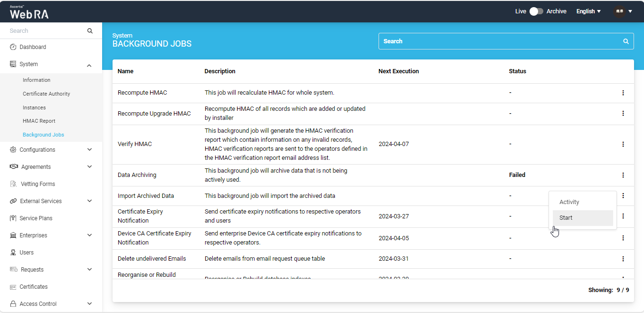644x313 pixels.
Task: Click the Dashboard gauge icon
Action: pos(13,47)
